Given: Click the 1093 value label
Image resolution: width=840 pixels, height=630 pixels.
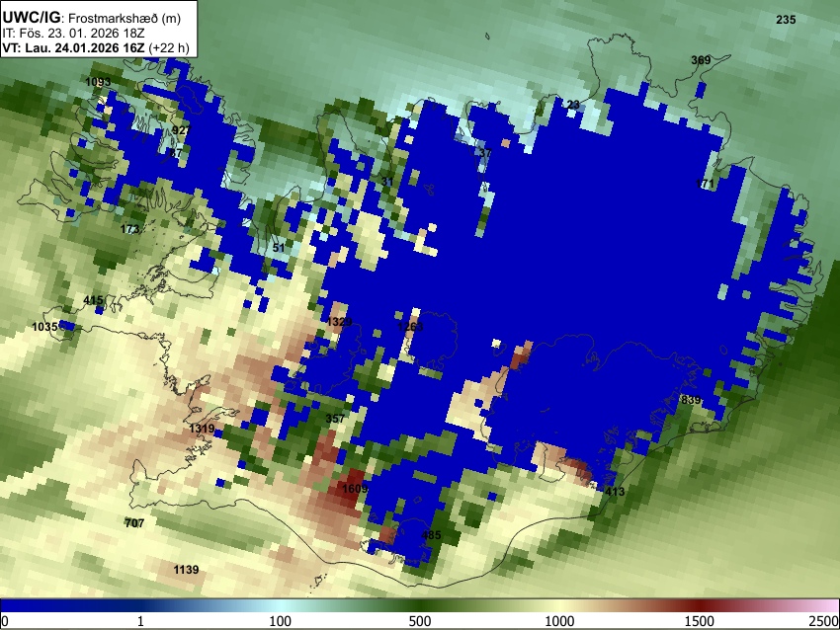Looking at the screenshot, I should (98, 82).
